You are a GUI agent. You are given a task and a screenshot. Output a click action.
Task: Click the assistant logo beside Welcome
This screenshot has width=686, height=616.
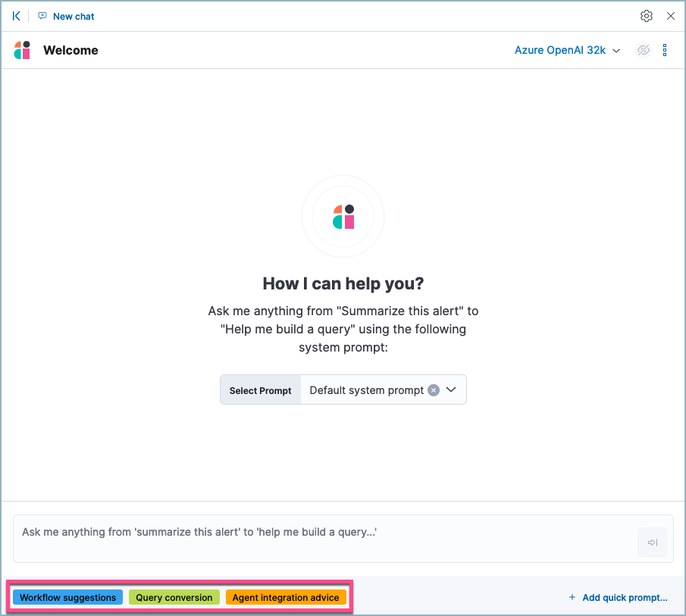23,51
